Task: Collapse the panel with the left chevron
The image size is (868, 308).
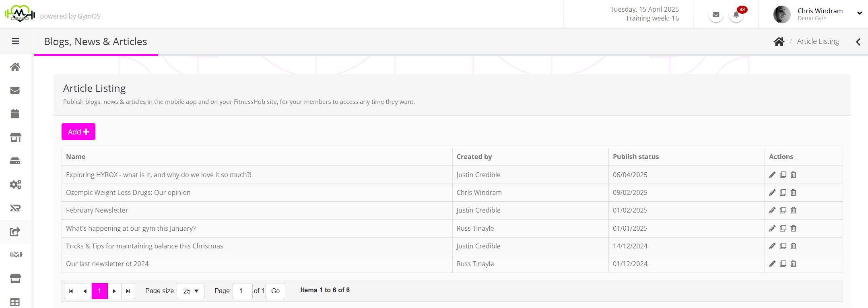Action: [x=858, y=42]
